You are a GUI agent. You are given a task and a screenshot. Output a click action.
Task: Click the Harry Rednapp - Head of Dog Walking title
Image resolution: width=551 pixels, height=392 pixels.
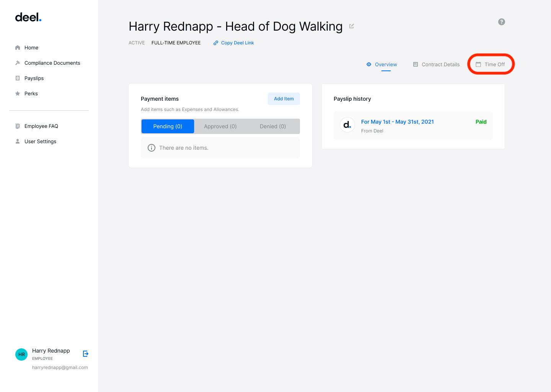pyautogui.click(x=236, y=26)
